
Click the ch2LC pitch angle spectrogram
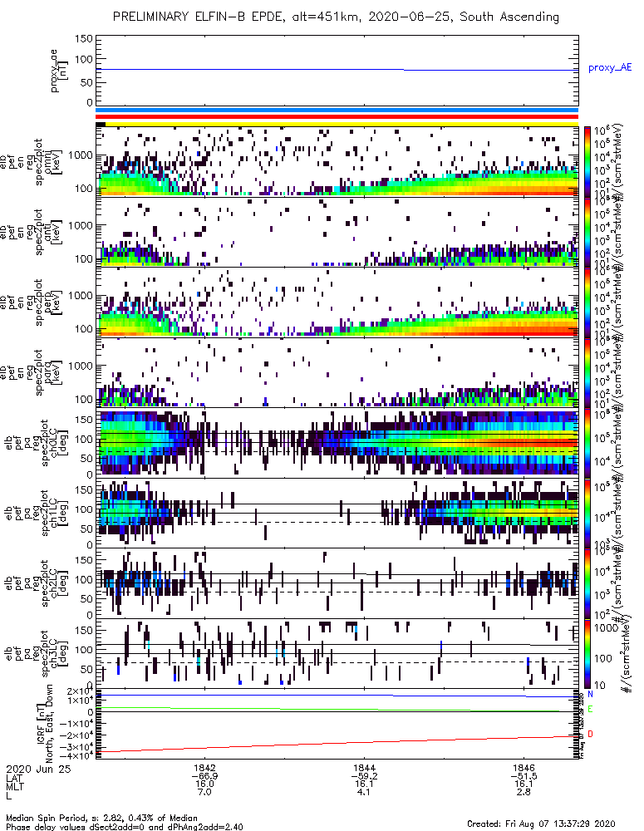pos(337,583)
